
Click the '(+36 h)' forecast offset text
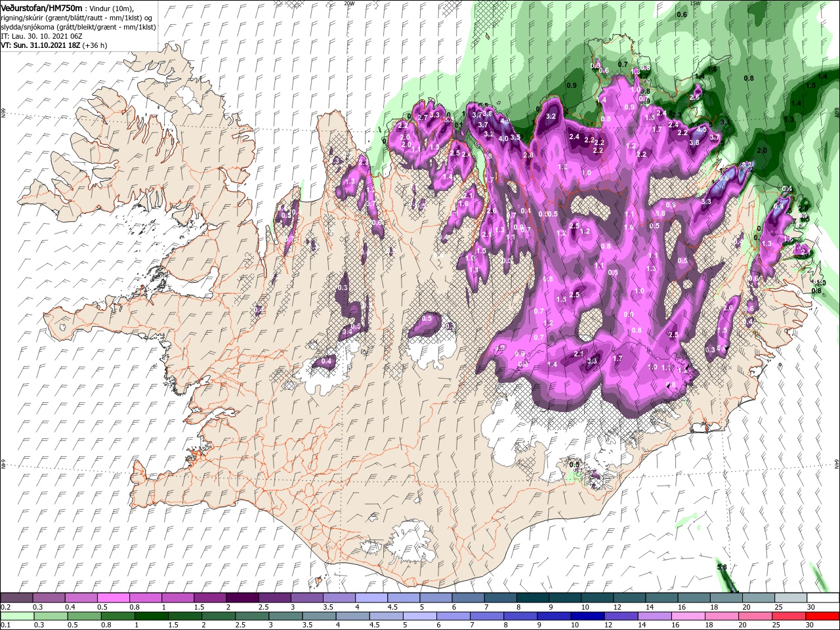[95, 45]
